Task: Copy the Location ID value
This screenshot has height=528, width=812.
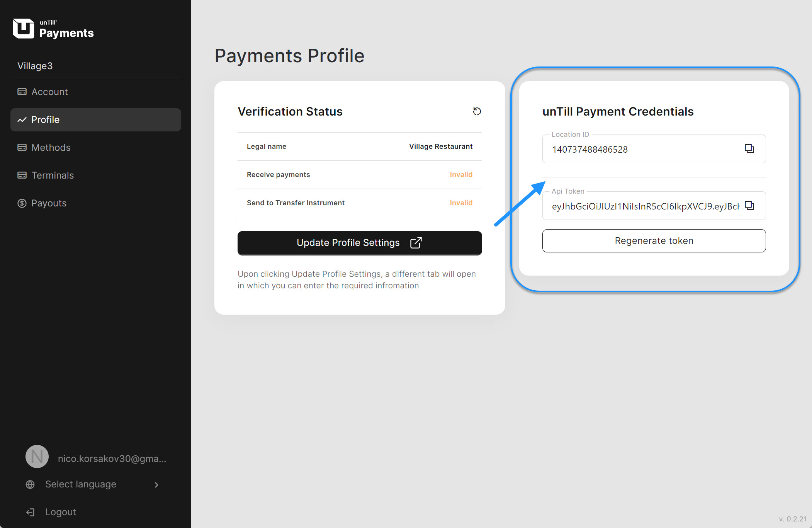Action: point(749,149)
